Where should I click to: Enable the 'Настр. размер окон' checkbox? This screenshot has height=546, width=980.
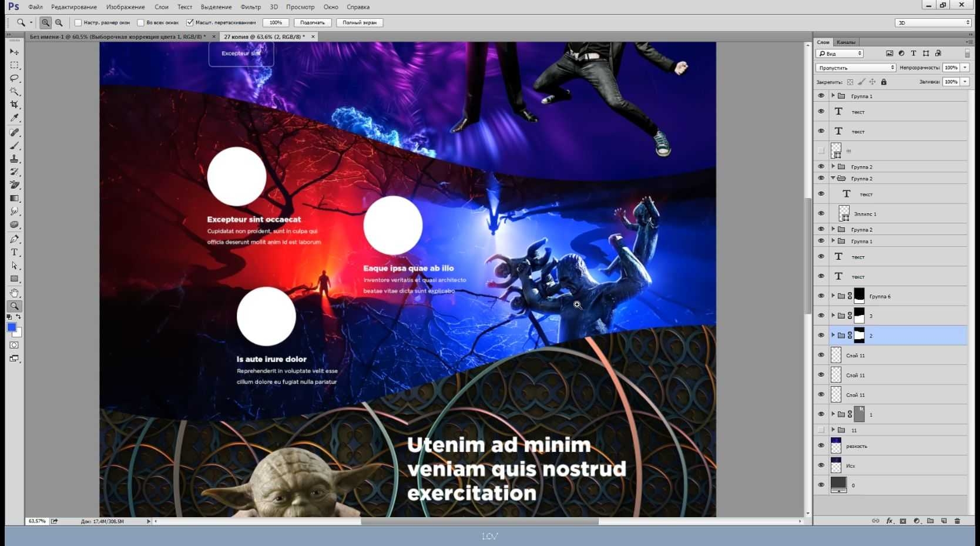click(x=78, y=23)
